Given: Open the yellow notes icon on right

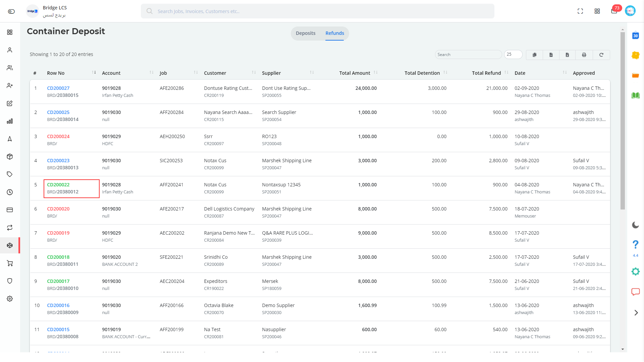Looking at the screenshot, I should coord(636,55).
